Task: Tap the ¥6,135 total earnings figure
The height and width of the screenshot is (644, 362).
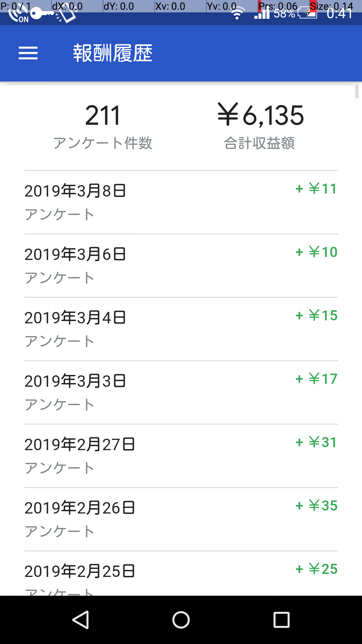Action: (261, 116)
